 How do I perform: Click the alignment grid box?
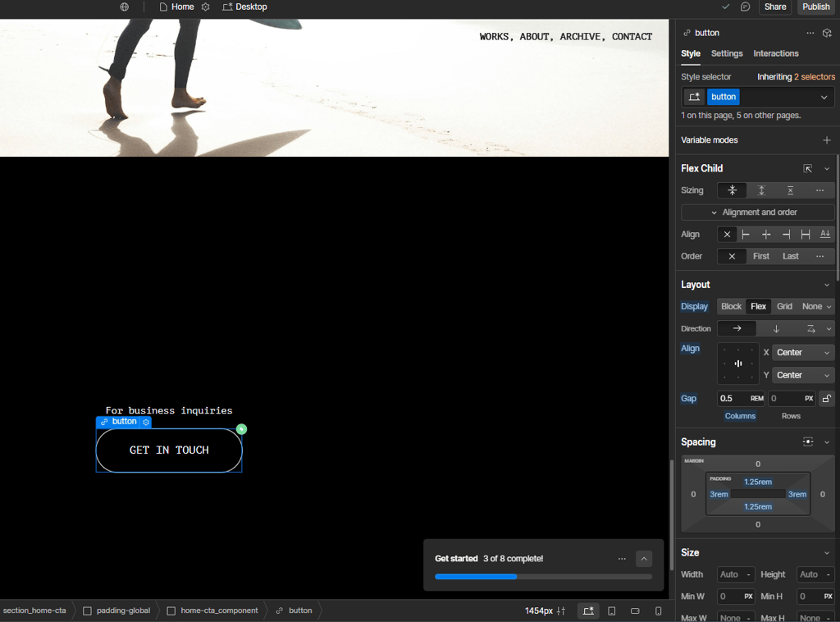pyautogui.click(x=738, y=364)
